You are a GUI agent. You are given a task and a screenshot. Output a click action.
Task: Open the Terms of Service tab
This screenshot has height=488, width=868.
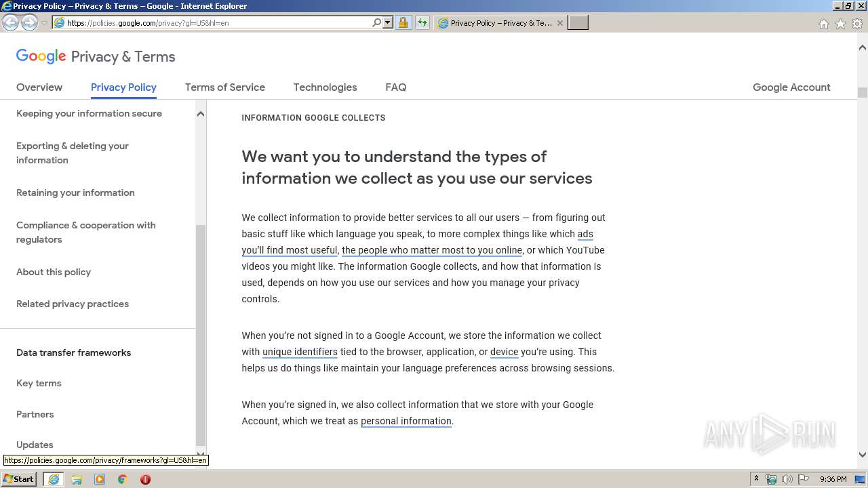225,87
